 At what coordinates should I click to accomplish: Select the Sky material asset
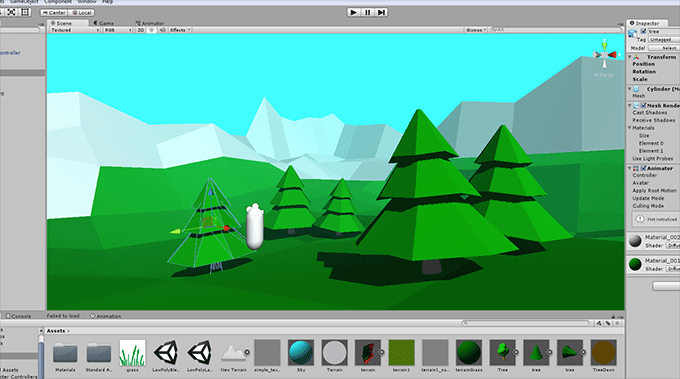coord(301,356)
